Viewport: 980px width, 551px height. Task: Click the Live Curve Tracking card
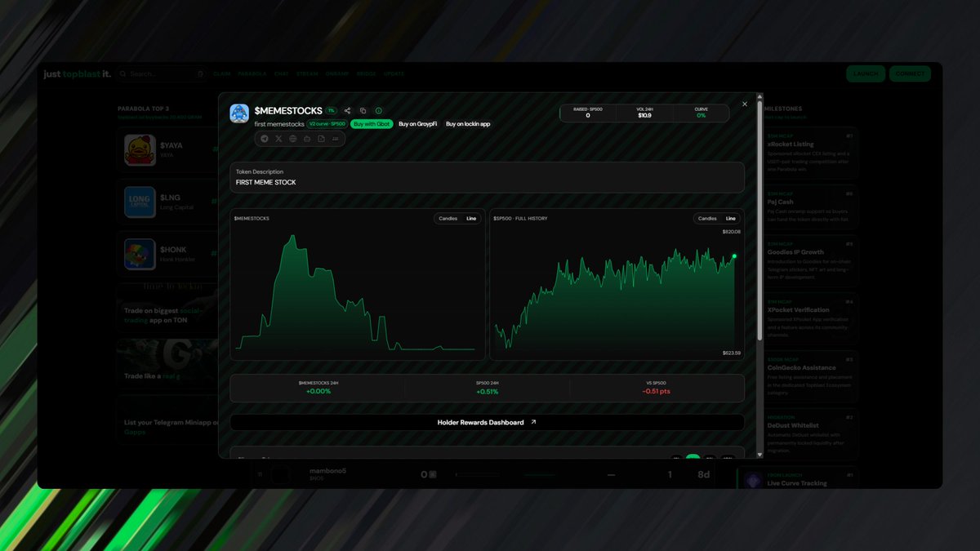coord(797,479)
